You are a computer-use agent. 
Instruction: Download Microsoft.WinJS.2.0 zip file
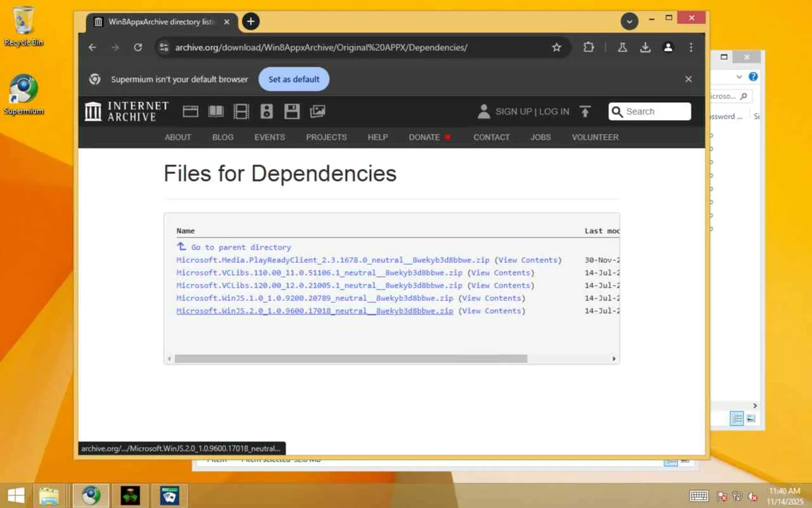point(315,311)
